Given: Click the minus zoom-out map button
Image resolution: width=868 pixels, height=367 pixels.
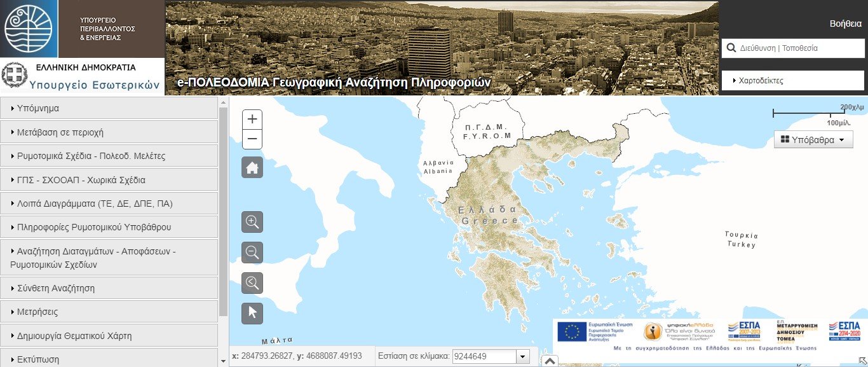Looking at the screenshot, I should tap(252, 139).
